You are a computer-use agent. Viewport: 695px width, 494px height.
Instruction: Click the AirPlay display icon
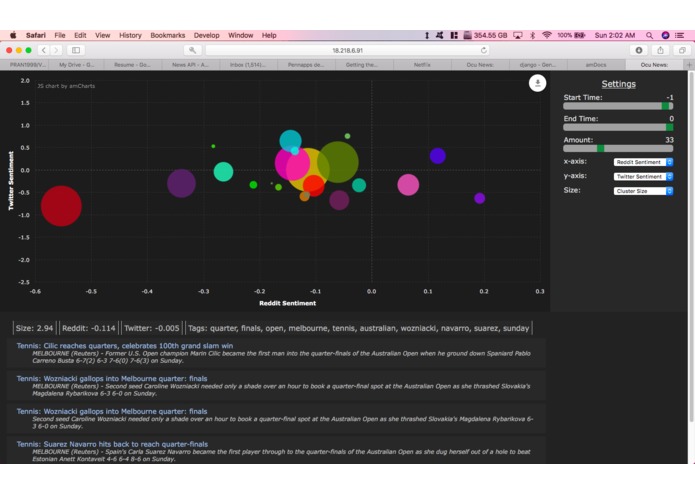pyautogui.click(x=517, y=35)
